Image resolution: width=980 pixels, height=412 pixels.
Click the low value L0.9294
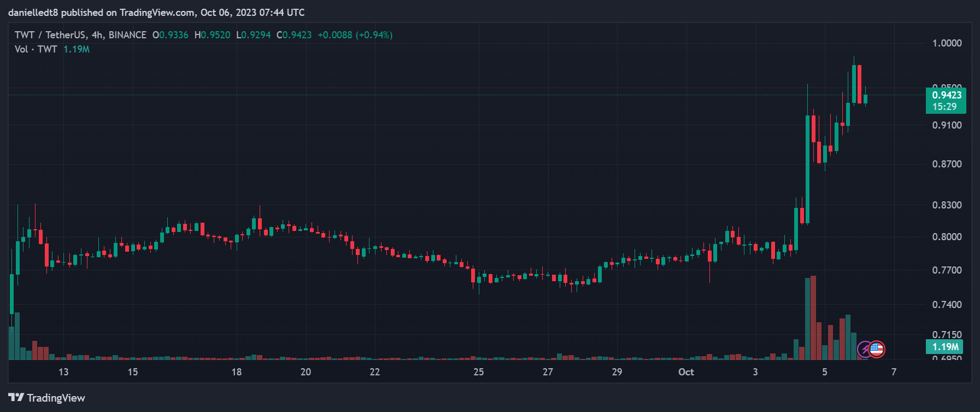254,35
